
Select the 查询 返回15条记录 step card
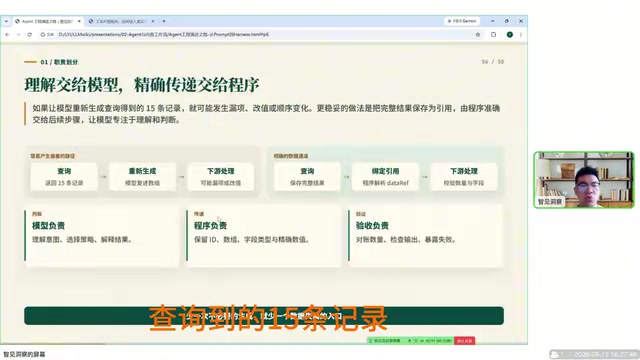(x=64, y=177)
